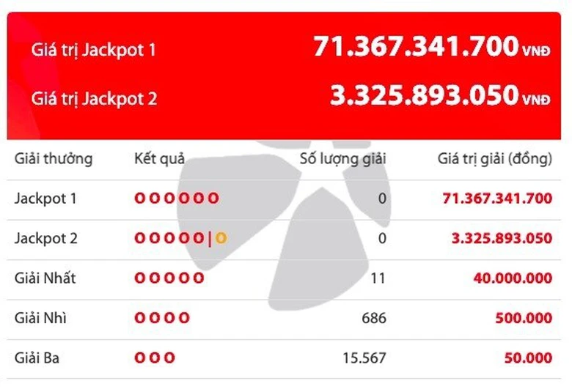Click the Giải Nhất row label

coord(45,278)
